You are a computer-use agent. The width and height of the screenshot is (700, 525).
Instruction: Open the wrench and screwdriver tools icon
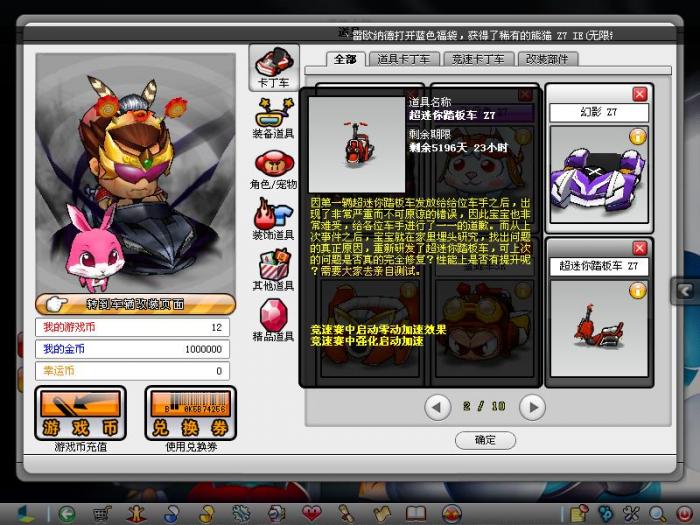[x=632, y=514]
